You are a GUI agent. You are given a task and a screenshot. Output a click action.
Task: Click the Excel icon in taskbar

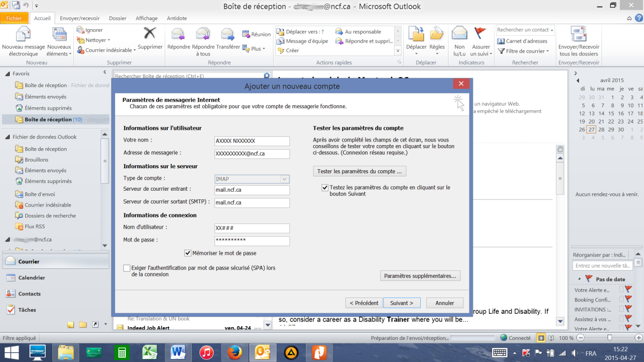tap(150, 353)
